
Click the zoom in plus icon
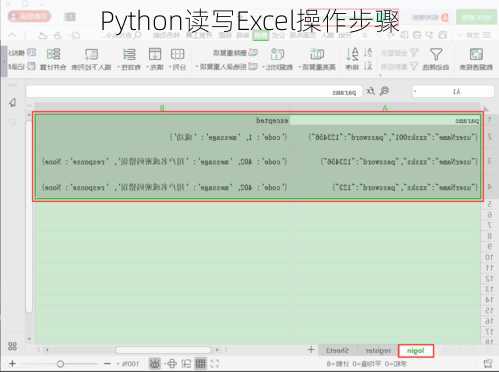click(12, 363)
